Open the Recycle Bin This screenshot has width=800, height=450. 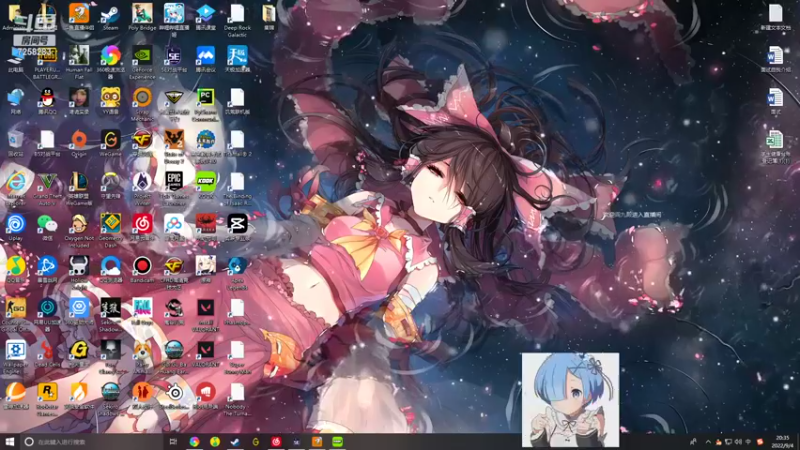[15, 143]
